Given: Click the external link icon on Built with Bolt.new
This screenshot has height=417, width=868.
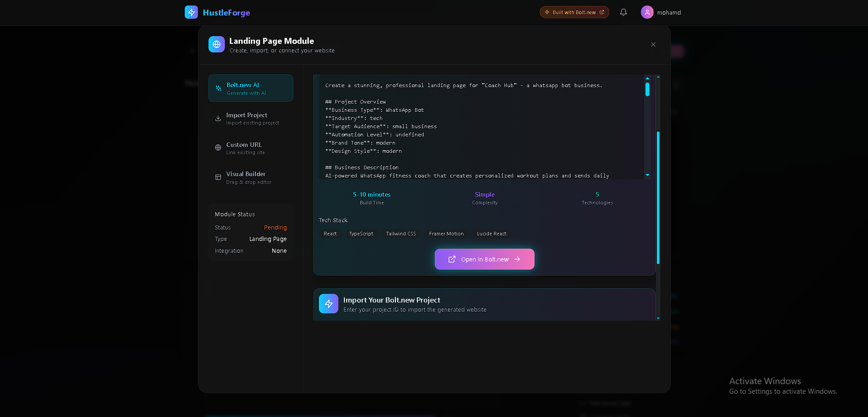Looking at the screenshot, I should coord(602,12).
